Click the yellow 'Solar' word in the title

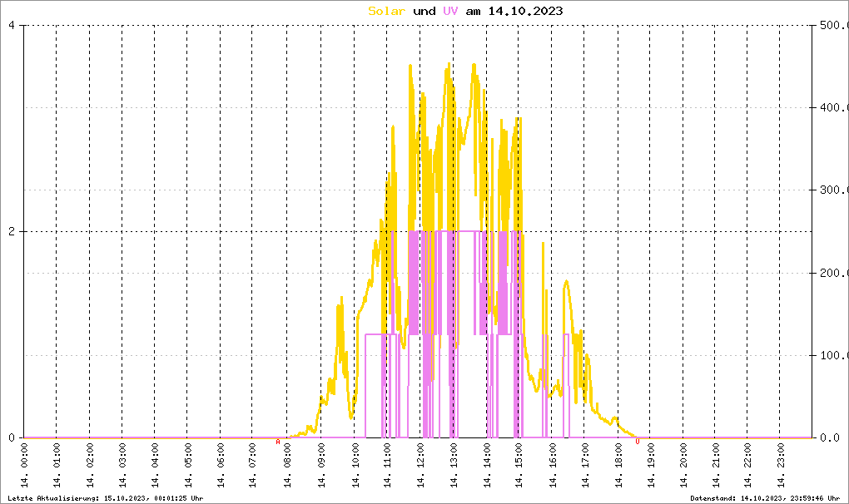(386, 11)
